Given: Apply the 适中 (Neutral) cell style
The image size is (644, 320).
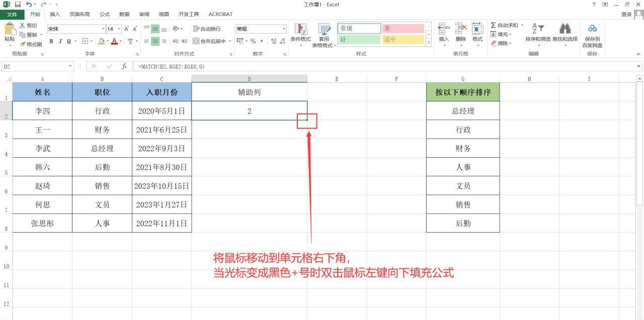Looking at the screenshot, I should 403,39.
